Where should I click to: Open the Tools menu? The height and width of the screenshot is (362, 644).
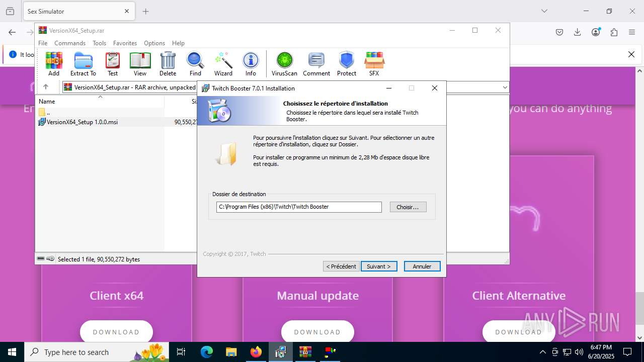point(99,43)
